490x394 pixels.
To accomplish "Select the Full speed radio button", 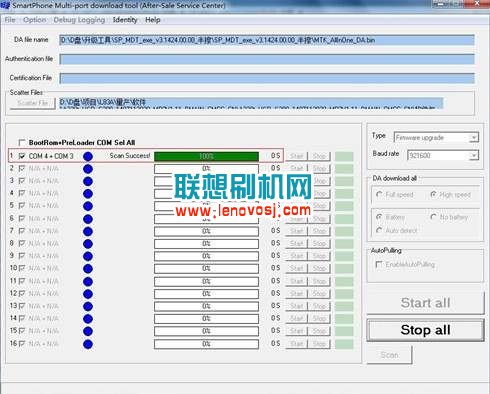I will (379, 194).
